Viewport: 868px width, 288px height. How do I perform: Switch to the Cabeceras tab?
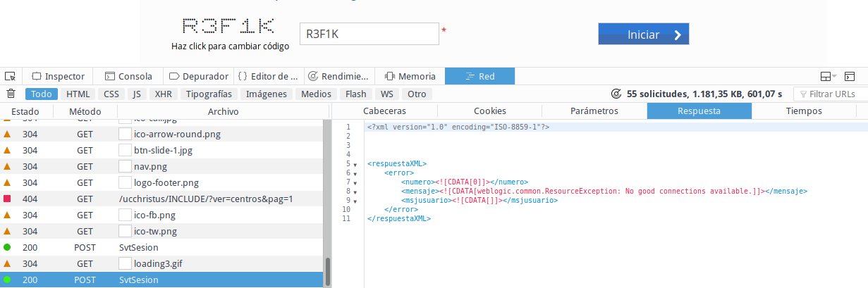384,111
